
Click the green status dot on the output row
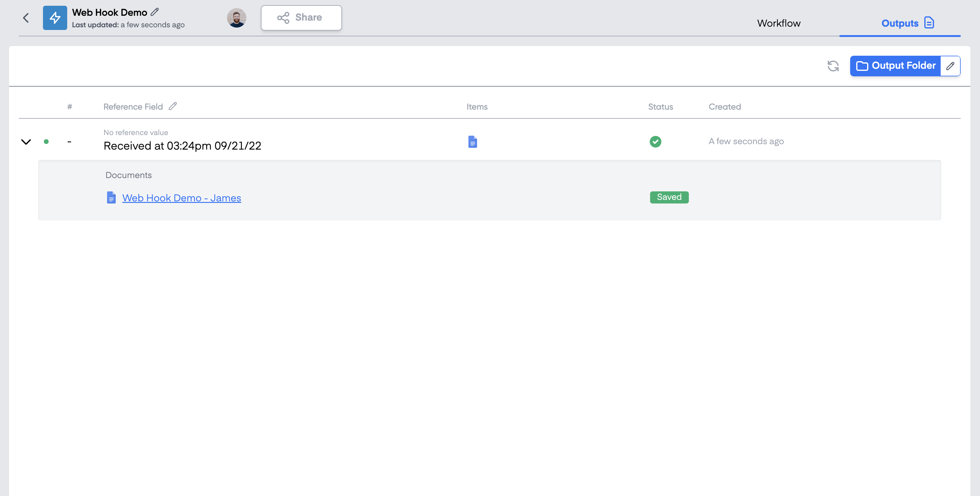[46, 142]
